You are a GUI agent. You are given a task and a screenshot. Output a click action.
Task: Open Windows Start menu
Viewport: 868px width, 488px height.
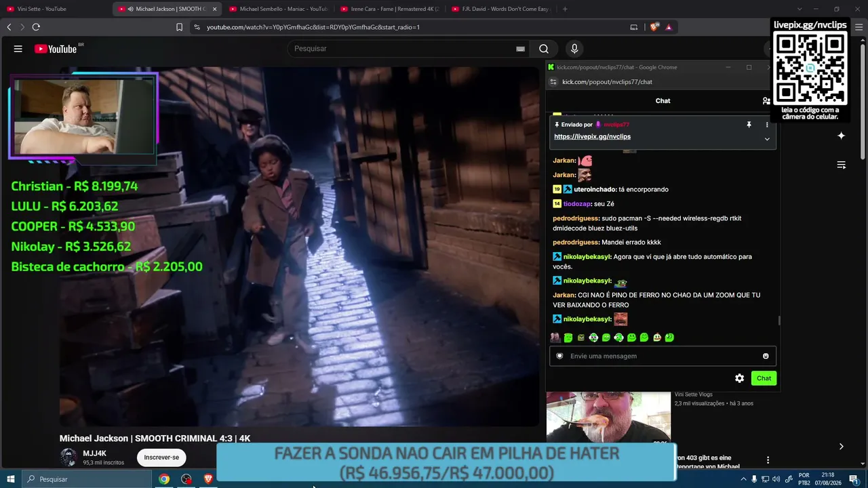tap(10, 479)
